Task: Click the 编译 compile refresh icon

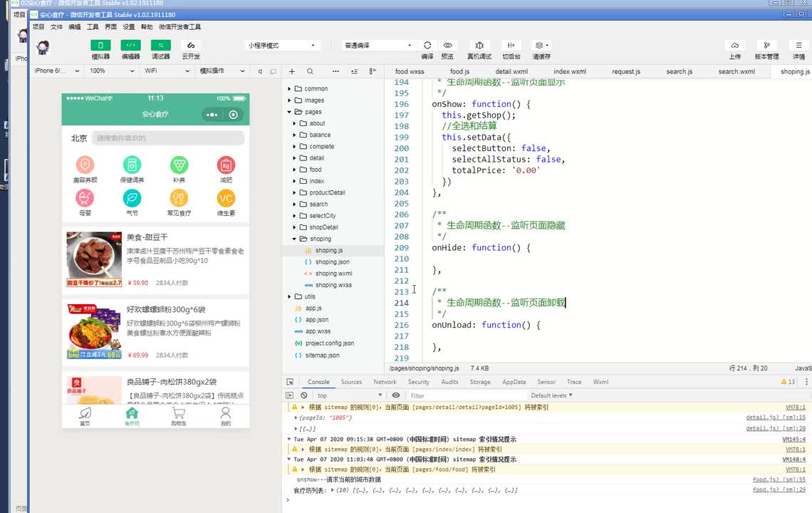Action: point(427,46)
